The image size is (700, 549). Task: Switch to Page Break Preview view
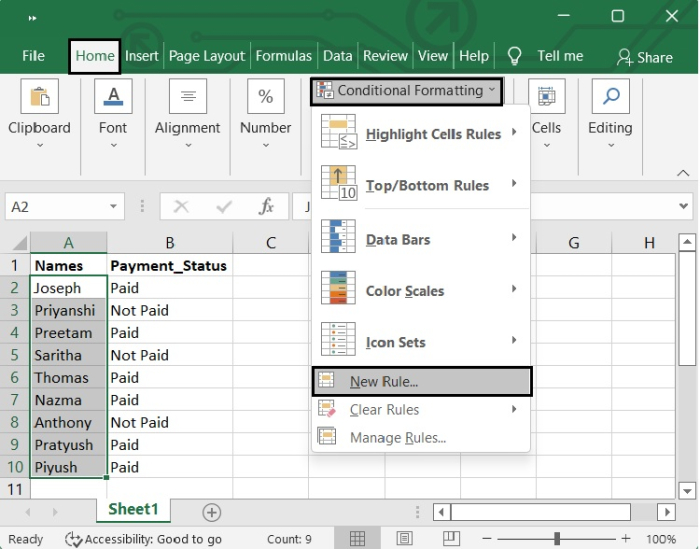pyautogui.click(x=451, y=539)
